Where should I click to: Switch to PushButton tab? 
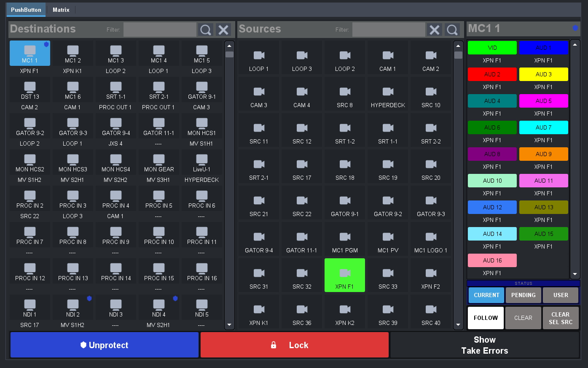click(x=26, y=10)
